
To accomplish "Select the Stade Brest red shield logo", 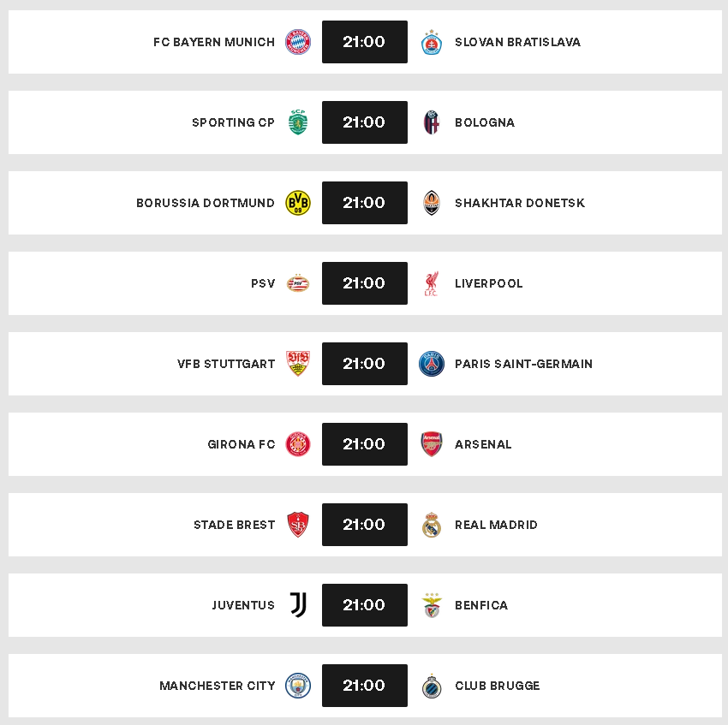I will [x=297, y=525].
